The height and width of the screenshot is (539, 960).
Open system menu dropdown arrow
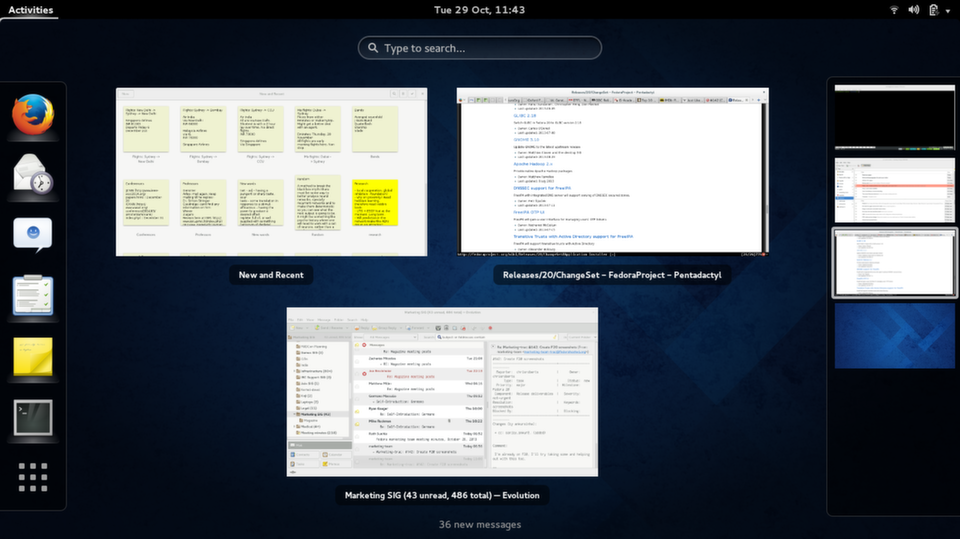(948, 10)
